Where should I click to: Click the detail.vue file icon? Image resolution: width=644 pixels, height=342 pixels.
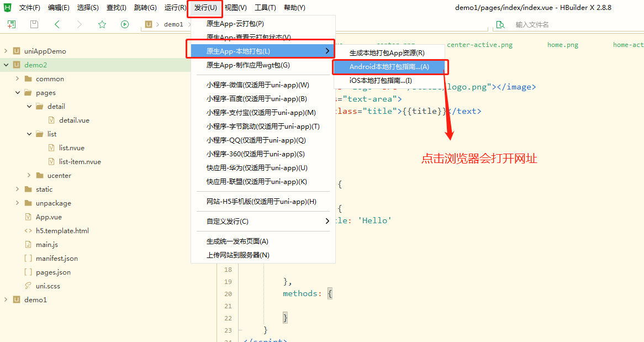tap(51, 120)
